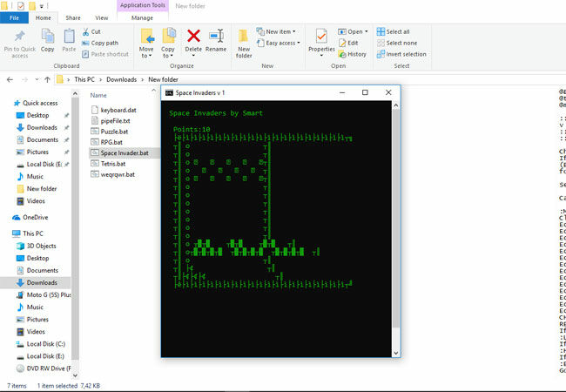566x392 pixels.
Task: Expand chevron after This PC in path
Action: tap(101, 79)
